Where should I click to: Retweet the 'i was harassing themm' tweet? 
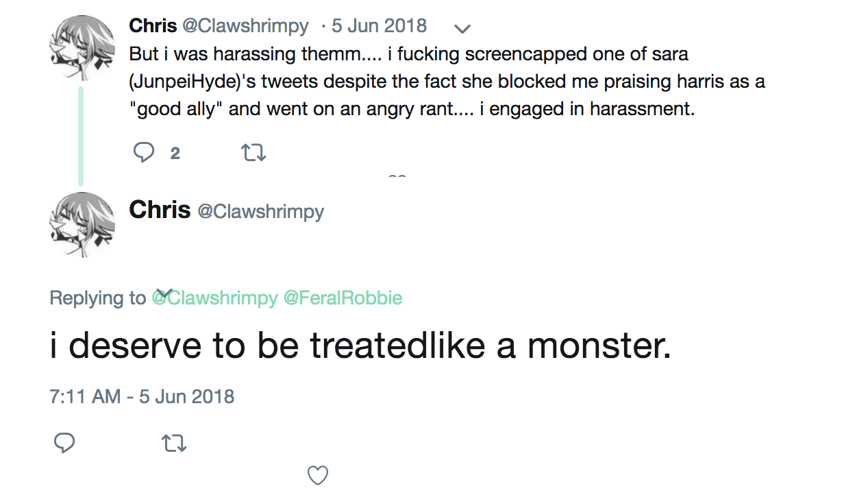tap(253, 153)
